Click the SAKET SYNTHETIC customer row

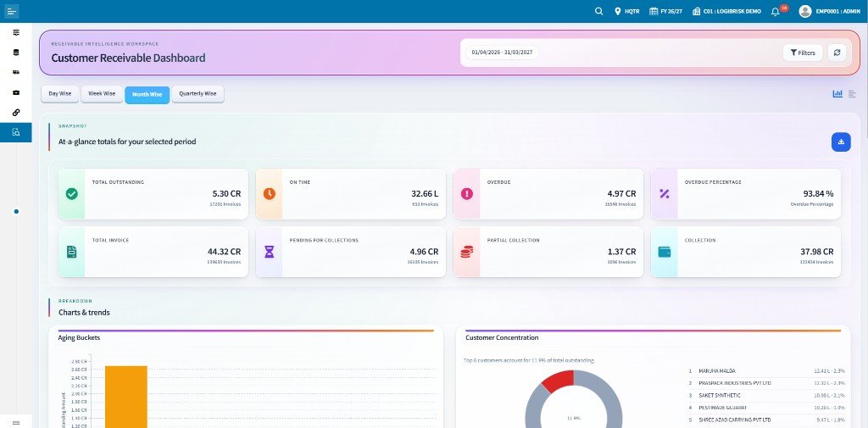(x=766, y=395)
